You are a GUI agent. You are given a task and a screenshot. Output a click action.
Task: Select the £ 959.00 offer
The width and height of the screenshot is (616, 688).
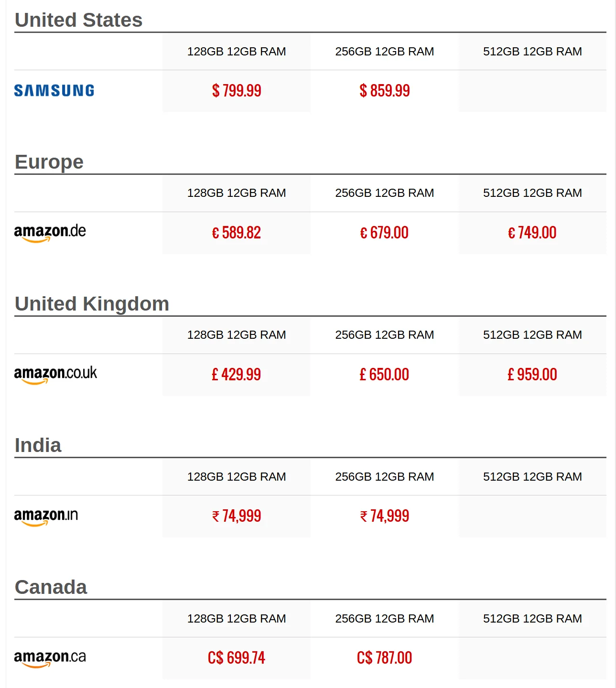click(532, 375)
